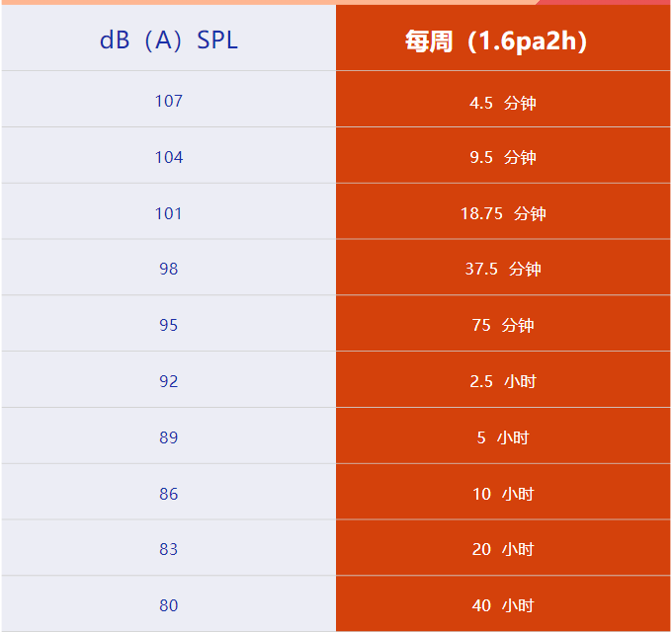Image resolution: width=672 pixels, height=633 pixels.
Task: Select the 98 dB cell
Action: pyautogui.click(x=169, y=269)
